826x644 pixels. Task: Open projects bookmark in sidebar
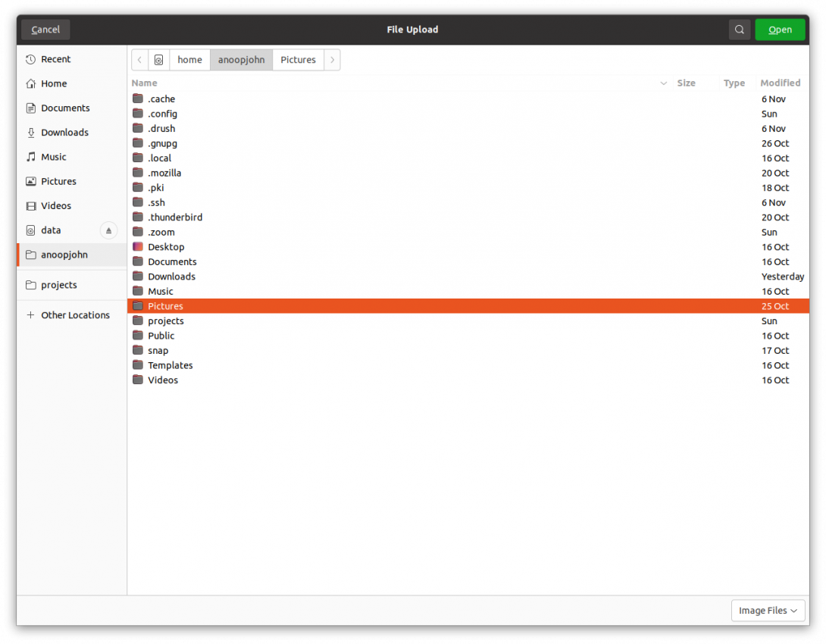[x=59, y=285]
